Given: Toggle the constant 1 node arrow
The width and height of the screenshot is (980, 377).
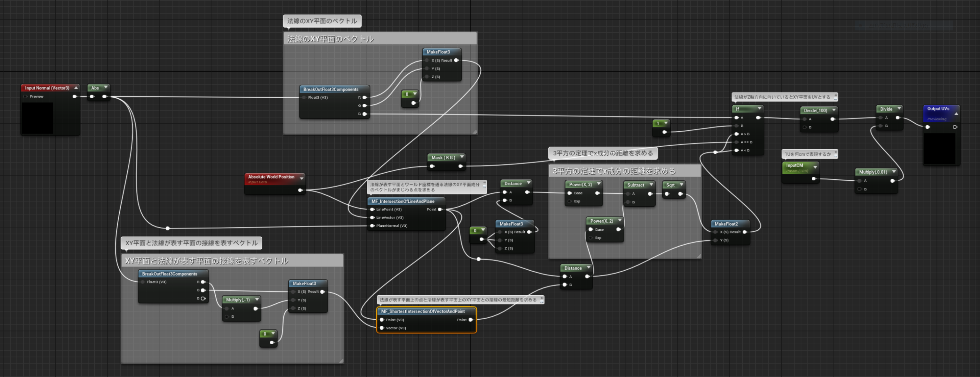Looking at the screenshot, I should click(666, 123).
